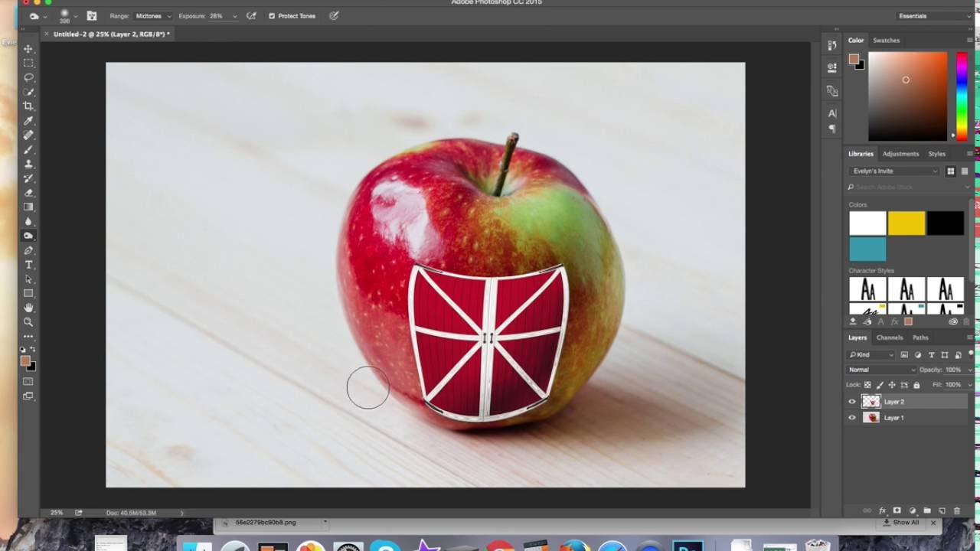The height and width of the screenshot is (551, 980).
Task: Select the Move tool
Action: [x=28, y=49]
